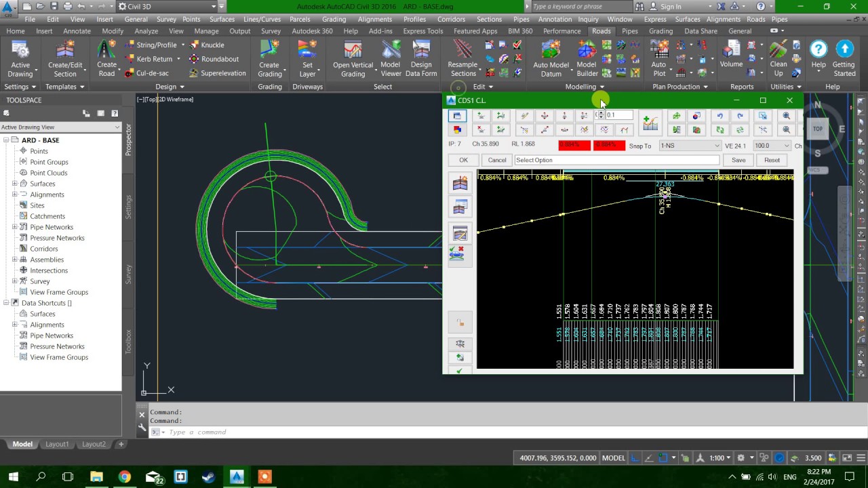The height and width of the screenshot is (488, 868).
Task: Click undo arrow in CDS1 C.L. window
Action: 719,116
